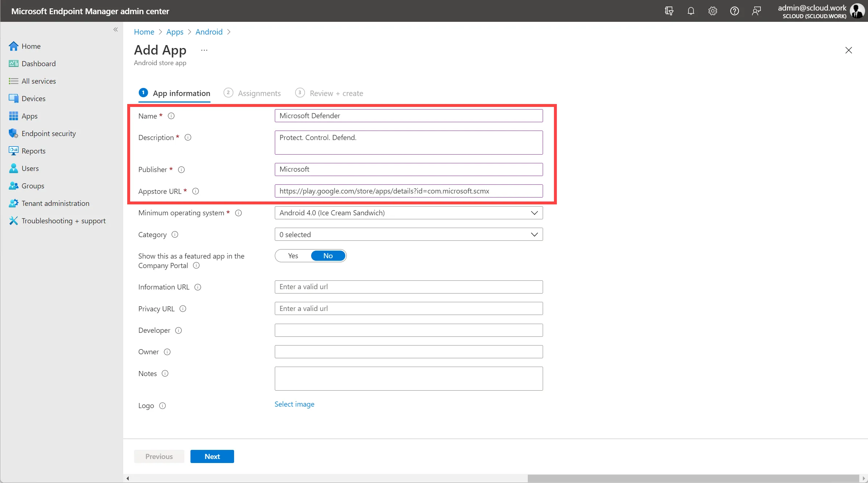This screenshot has width=868, height=483.
Task: Click Select image link for Logo
Action: coord(294,404)
